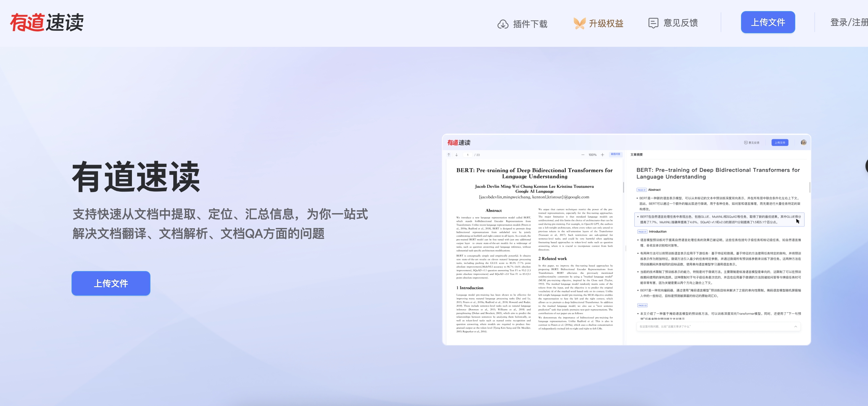Click the description line starting with 解决文档翻译

(x=199, y=233)
